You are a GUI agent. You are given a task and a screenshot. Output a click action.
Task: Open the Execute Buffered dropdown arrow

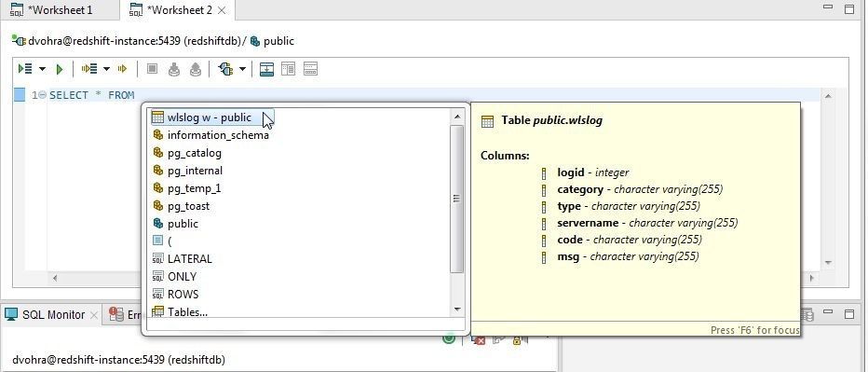[x=106, y=69]
